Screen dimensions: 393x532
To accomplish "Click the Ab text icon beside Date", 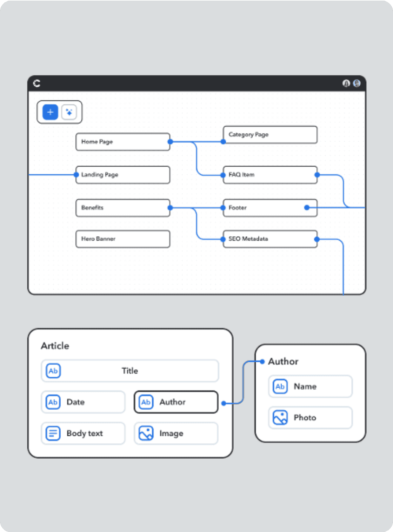I will coord(52,402).
